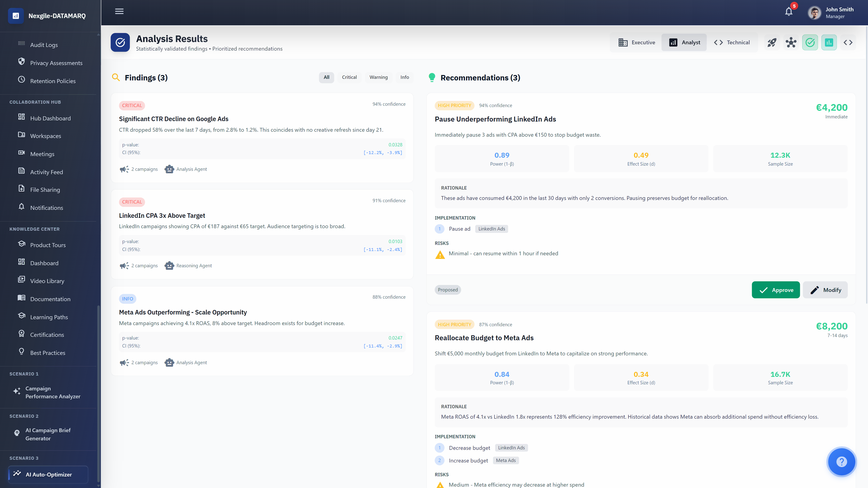Select the Info findings filter
The height and width of the screenshot is (488, 868).
click(x=404, y=77)
